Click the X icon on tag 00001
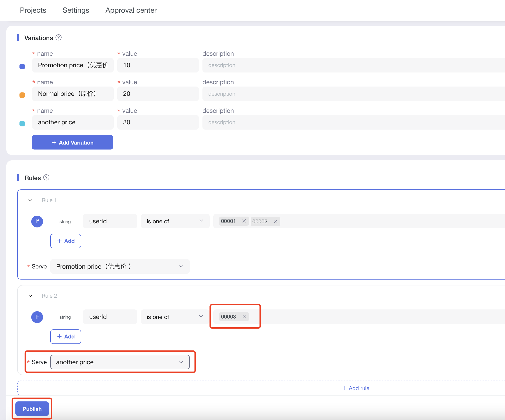Screen dimensions: 505x420 point(244,221)
